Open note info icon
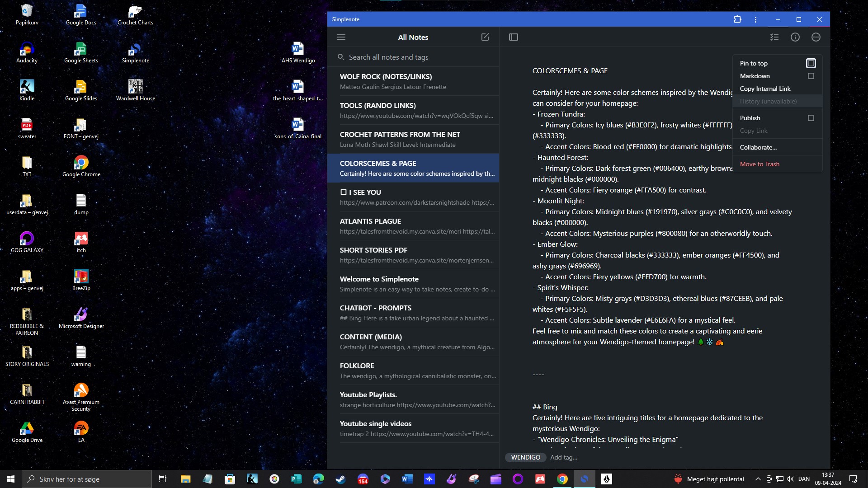Viewport: 868px width, 488px height. tap(795, 37)
